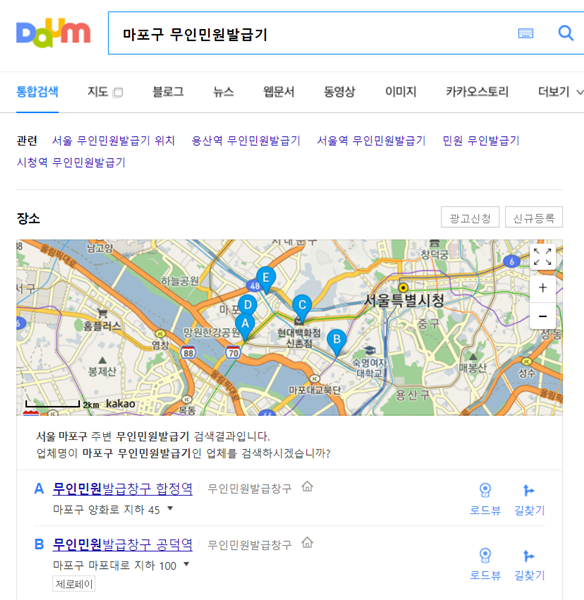Click related search 시청역 무인민원발급기

71,162
